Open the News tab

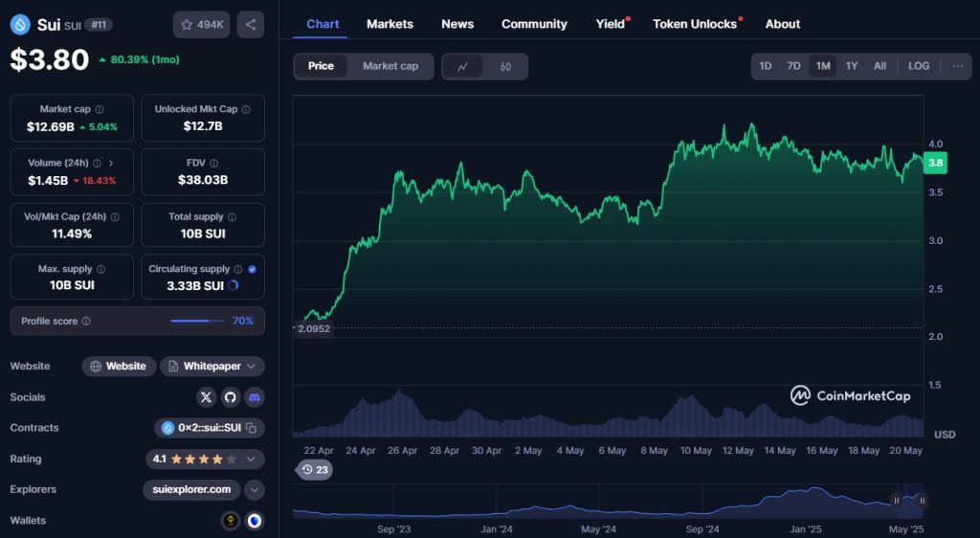[x=457, y=24]
